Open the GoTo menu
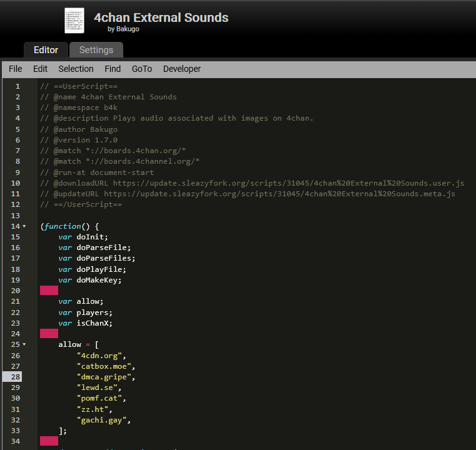This screenshot has width=476, height=450. click(x=142, y=69)
